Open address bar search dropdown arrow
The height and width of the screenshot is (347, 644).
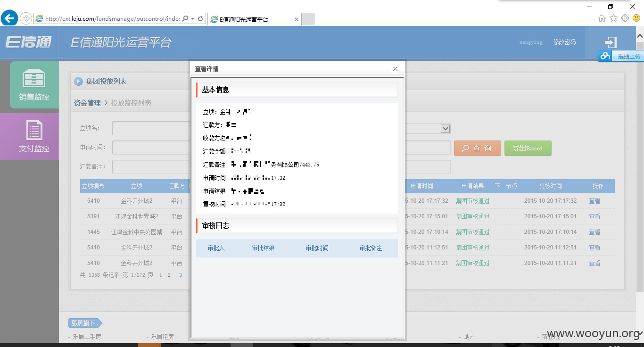pos(193,19)
